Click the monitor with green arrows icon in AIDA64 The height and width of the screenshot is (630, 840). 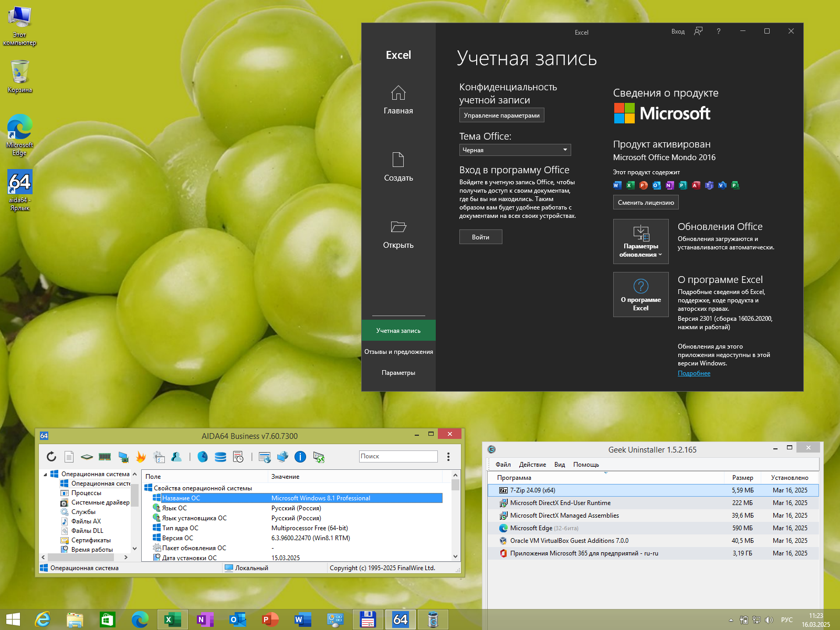(x=319, y=457)
